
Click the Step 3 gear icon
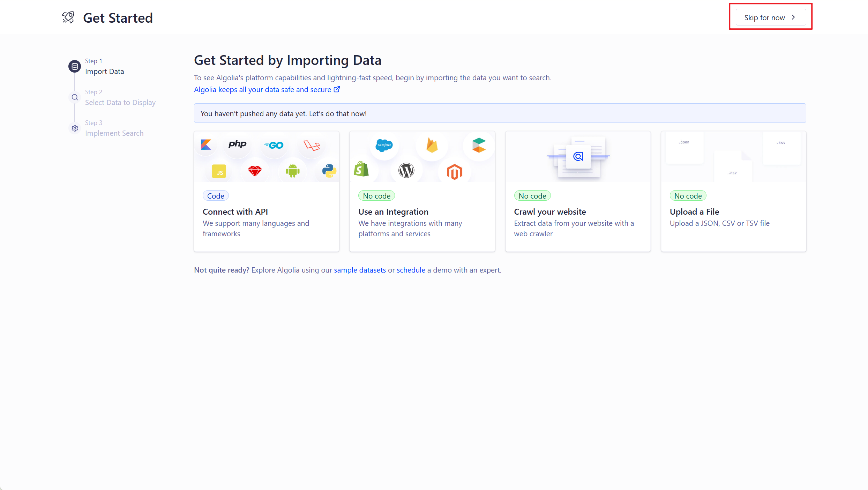tap(75, 128)
